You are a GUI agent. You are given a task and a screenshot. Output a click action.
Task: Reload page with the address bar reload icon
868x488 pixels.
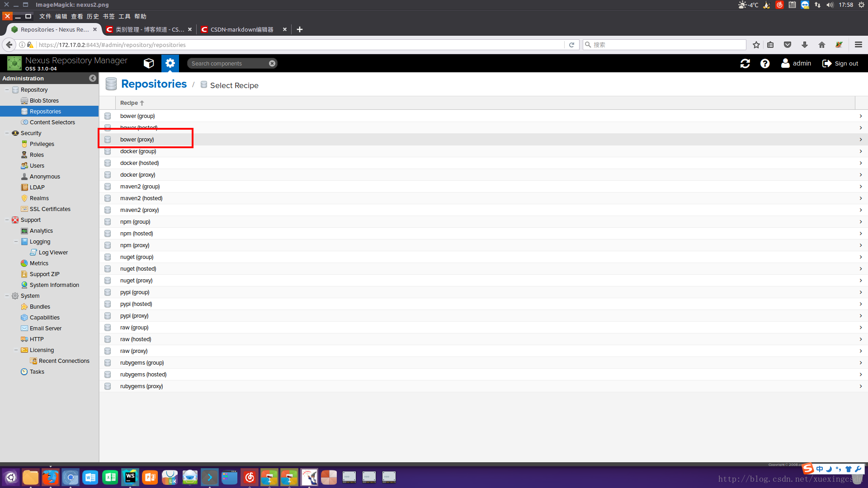tap(571, 45)
